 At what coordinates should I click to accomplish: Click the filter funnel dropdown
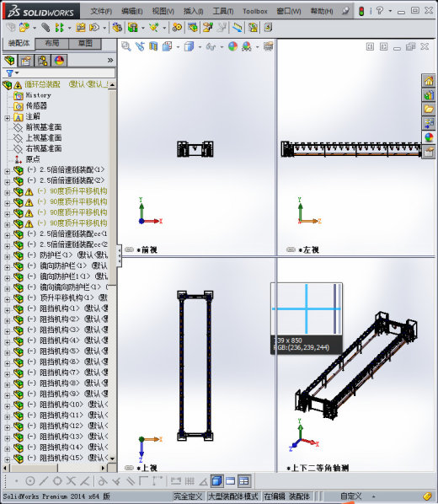[x=13, y=73]
